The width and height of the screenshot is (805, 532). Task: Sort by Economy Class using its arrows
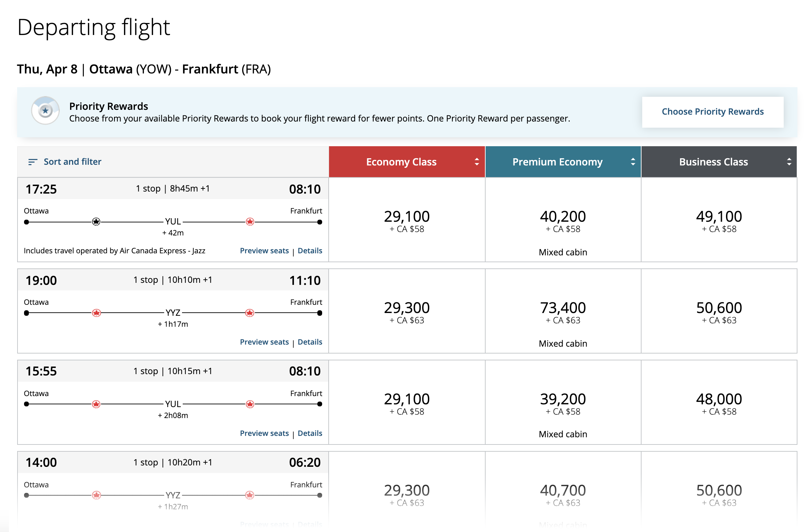pos(477,162)
